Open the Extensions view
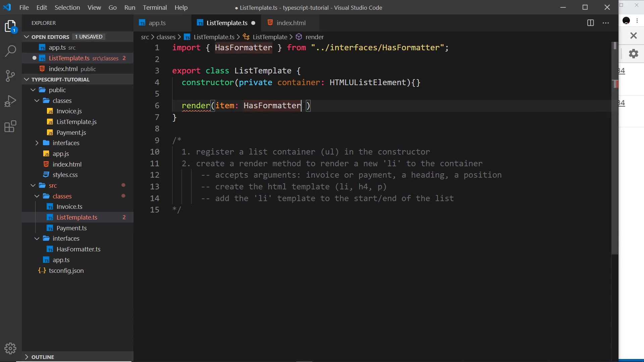This screenshot has width=644, height=362. [x=11, y=126]
